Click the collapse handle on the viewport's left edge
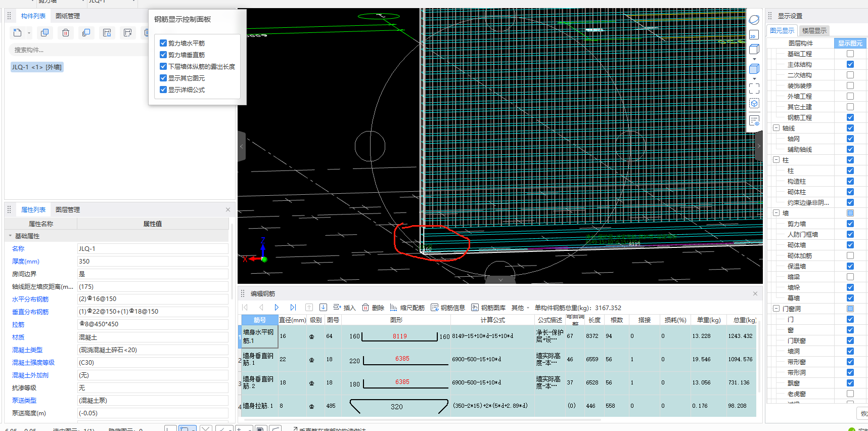The width and height of the screenshot is (868, 431). tap(242, 146)
